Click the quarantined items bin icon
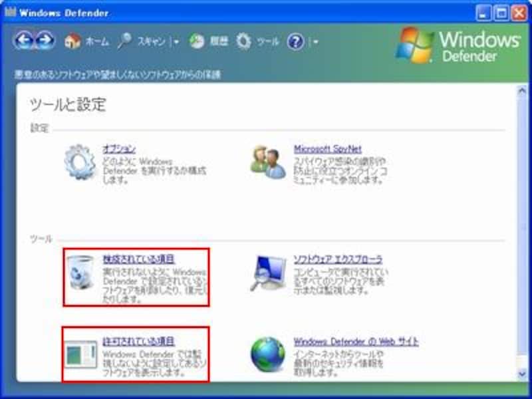Image resolution: width=532 pixels, height=399 pixels. pyautogui.click(x=80, y=272)
